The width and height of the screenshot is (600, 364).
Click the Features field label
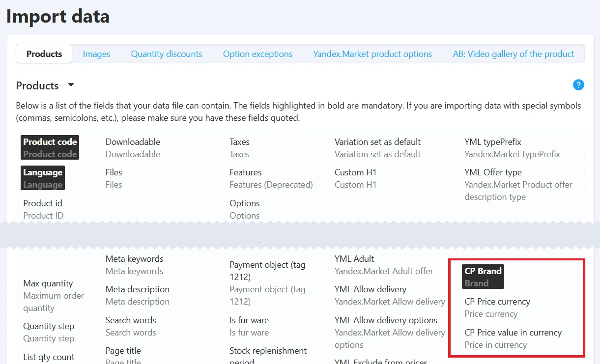click(245, 172)
